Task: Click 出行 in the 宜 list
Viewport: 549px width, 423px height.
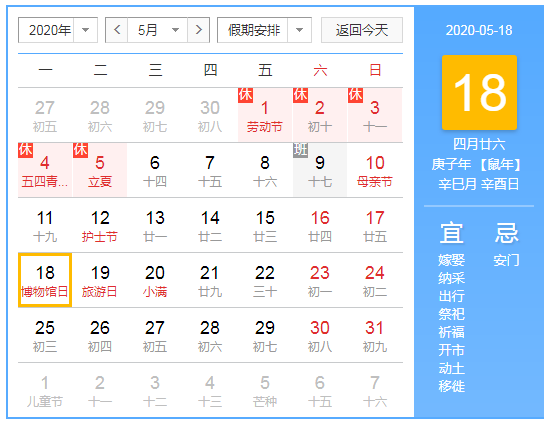Action: 451,296
